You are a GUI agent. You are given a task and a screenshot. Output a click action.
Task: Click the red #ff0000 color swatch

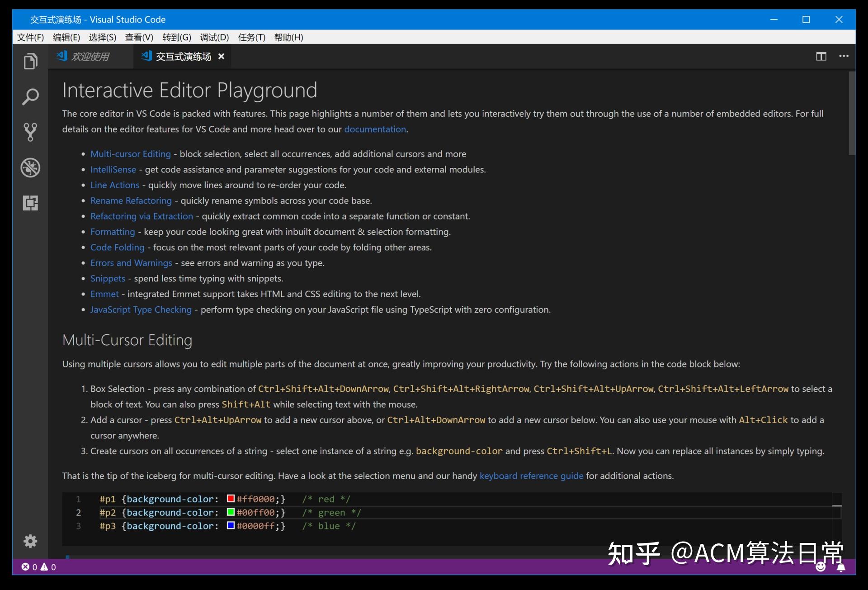231,499
